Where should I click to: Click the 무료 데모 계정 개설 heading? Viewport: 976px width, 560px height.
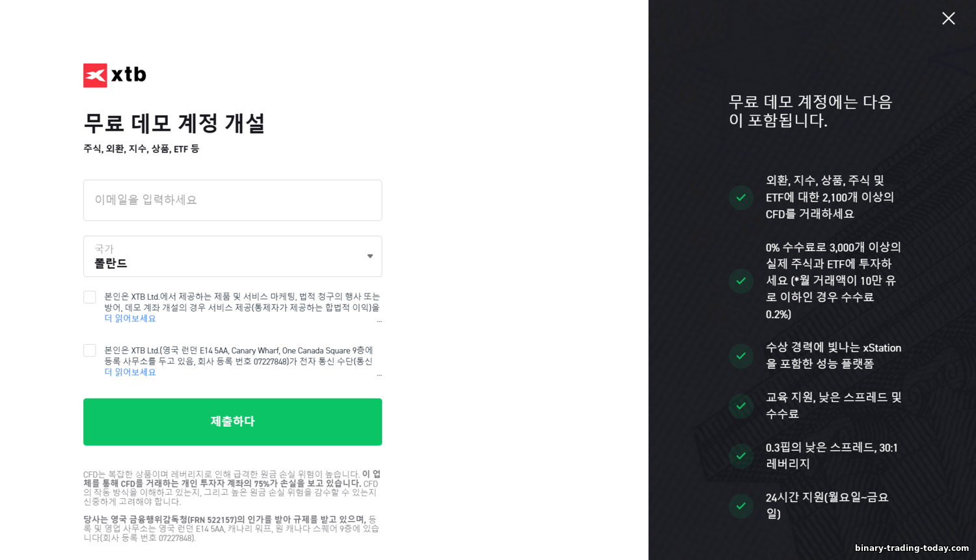tap(174, 124)
